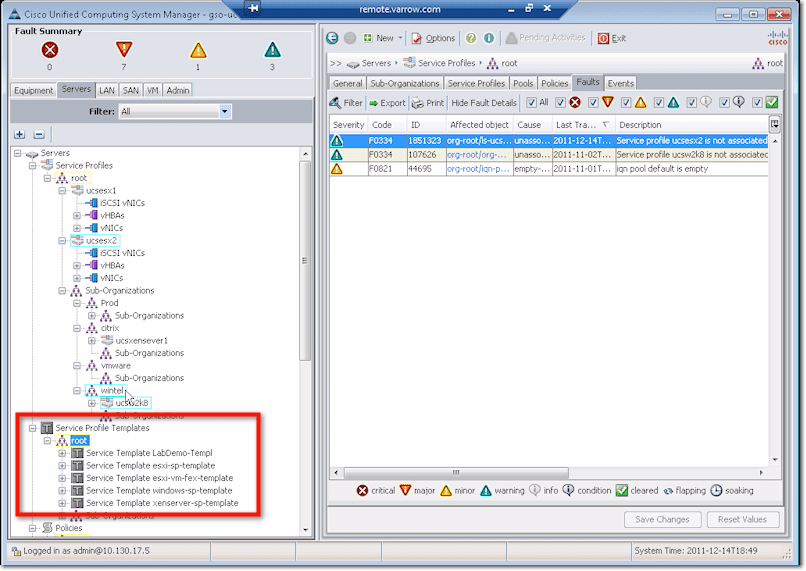Toggle the major severity filter checkbox
The height and width of the screenshot is (571, 806).
coord(593,103)
